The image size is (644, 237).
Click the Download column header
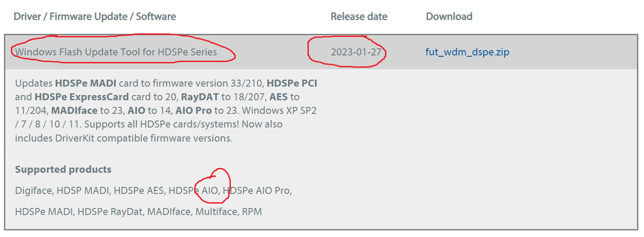point(449,17)
